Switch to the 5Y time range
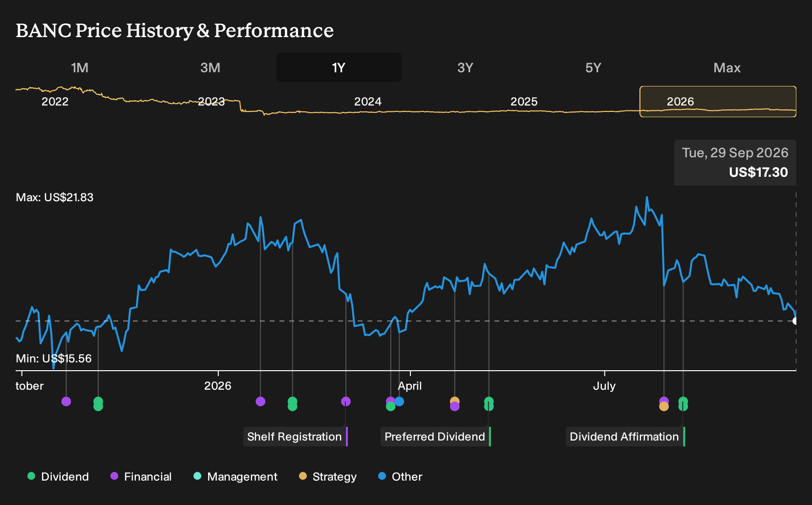Image resolution: width=812 pixels, height=505 pixels. tap(593, 68)
